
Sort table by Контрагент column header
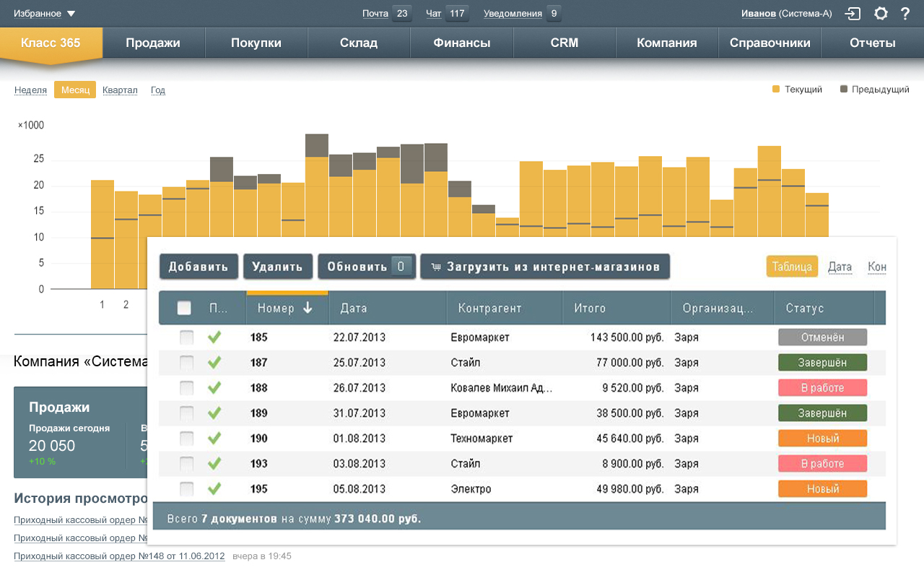pyautogui.click(x=505, y=308)
